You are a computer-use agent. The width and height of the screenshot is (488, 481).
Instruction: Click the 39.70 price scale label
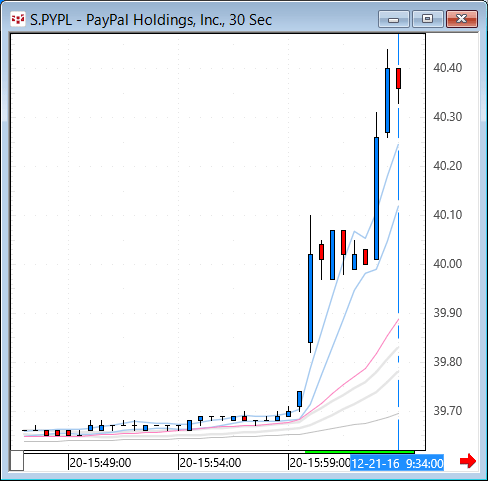point(448,411)
